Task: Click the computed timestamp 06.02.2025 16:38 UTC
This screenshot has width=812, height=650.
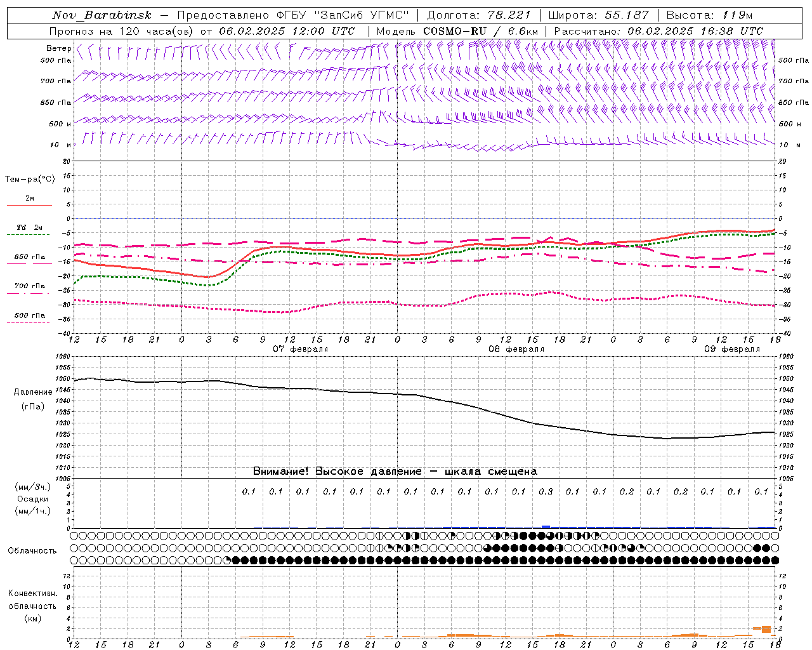Action: (x=695, y=31)
